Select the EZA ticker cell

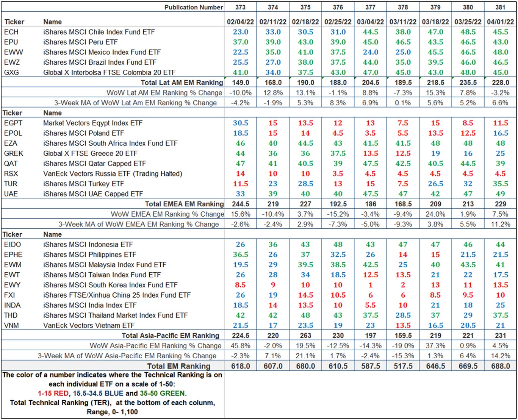point(11,144)
